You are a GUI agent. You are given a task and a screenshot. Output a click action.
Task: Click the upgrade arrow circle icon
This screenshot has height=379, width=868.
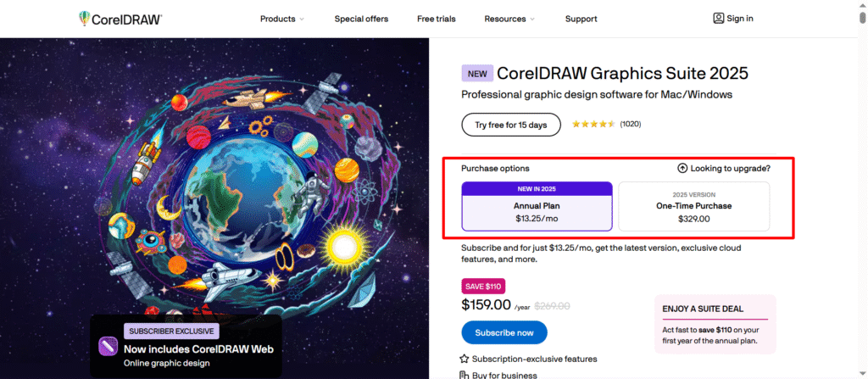point(682,168)
